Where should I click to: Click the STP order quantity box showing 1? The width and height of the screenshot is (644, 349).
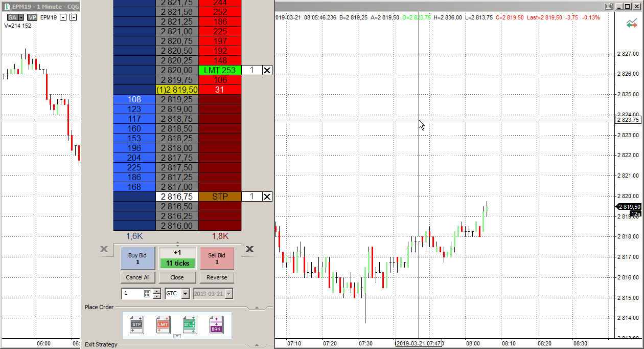[x=252, y=197]
